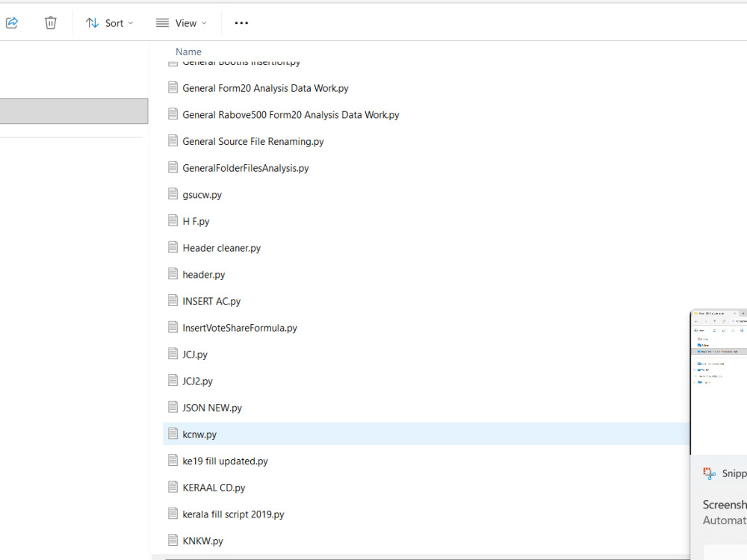
Task: Select file General Source File Renaming.py
Action: [253, 141]
